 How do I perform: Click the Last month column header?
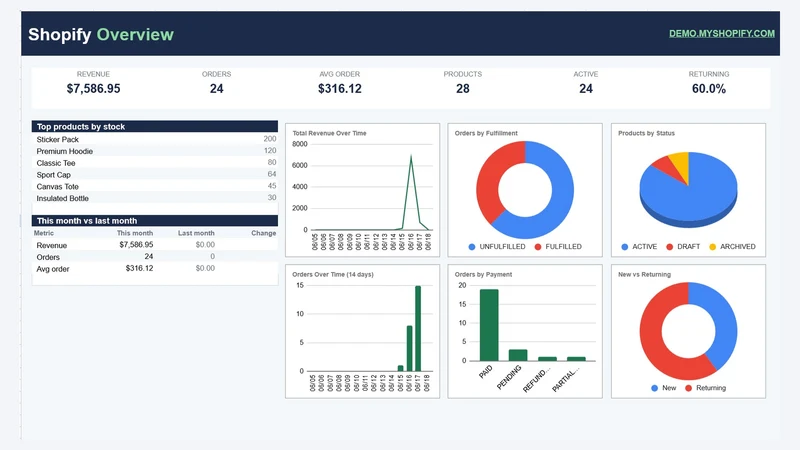(x=196, y=233)
